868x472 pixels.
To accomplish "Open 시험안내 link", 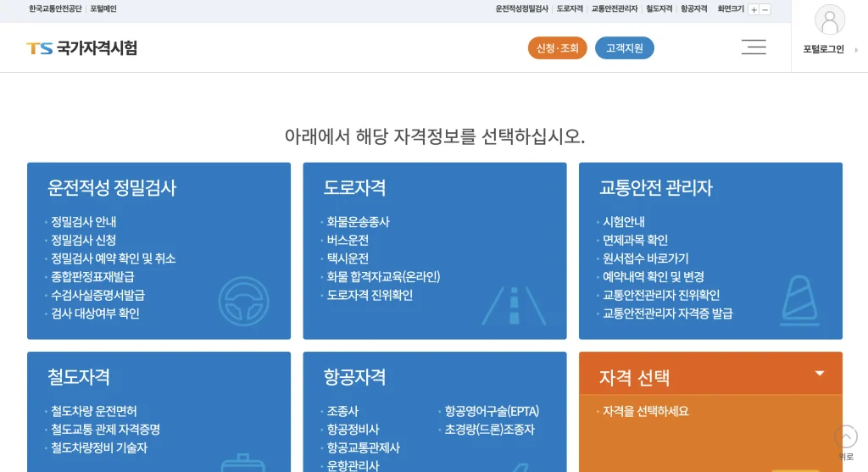I will point(623,222).
